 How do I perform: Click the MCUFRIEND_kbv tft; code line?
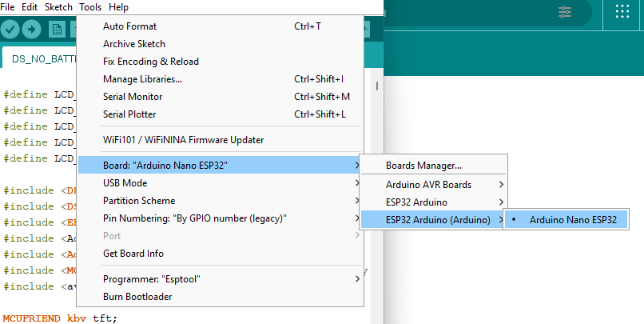tap(60, 318)
